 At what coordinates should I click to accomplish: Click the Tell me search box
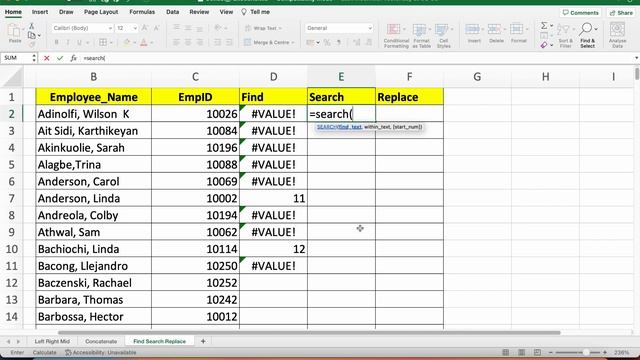pyautogui.click(x=256, y=12)
